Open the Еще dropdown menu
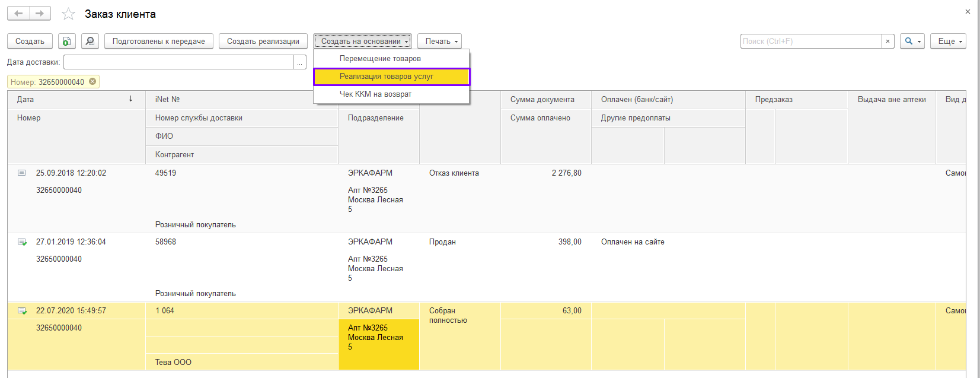This screenshot has height=378, width=980. coord(948,41)
